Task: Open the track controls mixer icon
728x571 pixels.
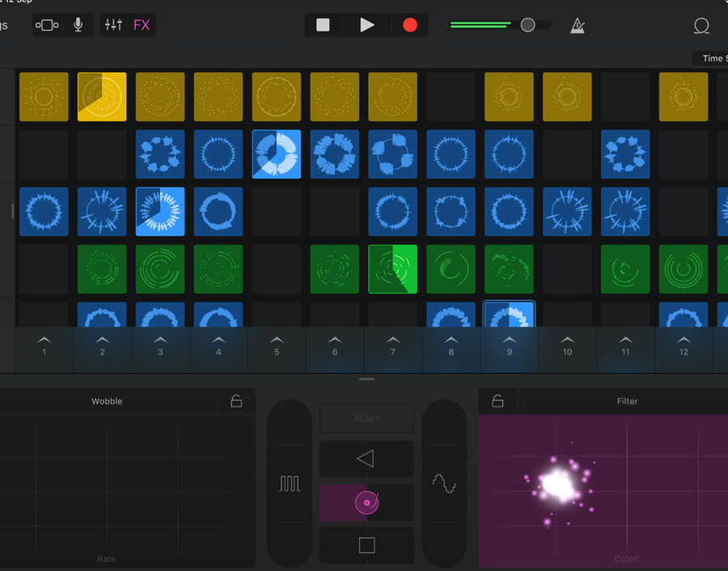Action: [113, 24]
